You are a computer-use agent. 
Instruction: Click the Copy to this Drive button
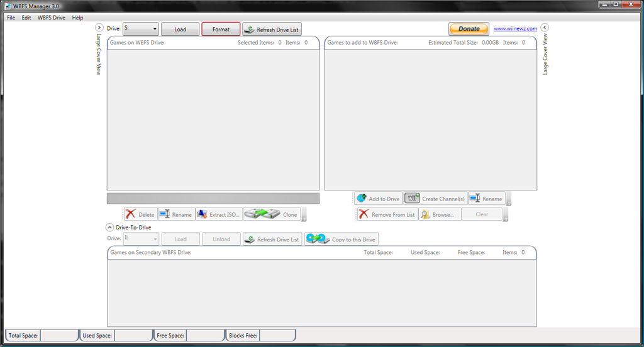click(341, 239)
